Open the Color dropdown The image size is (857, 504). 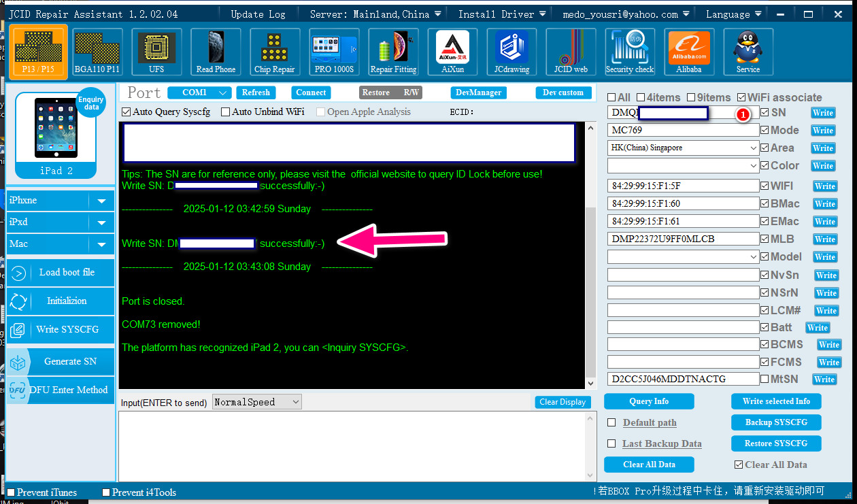pyautogui.click(x=683, y=165)
